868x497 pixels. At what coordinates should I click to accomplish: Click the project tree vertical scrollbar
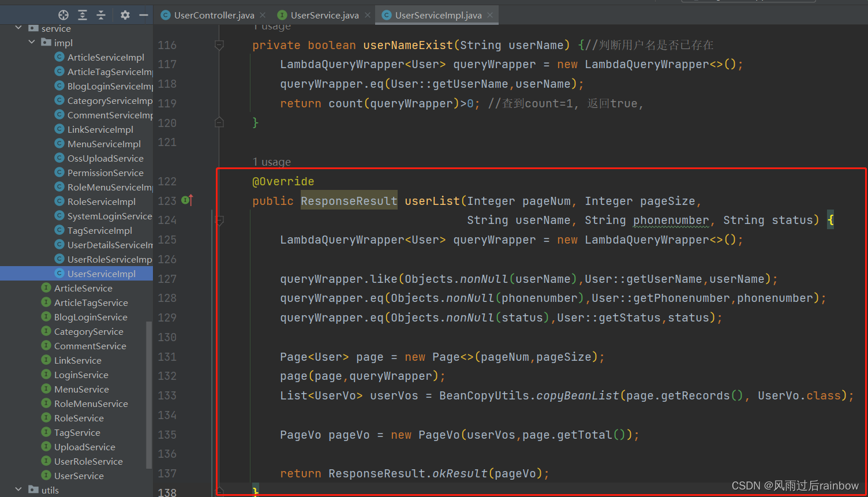tap(149, 394)
